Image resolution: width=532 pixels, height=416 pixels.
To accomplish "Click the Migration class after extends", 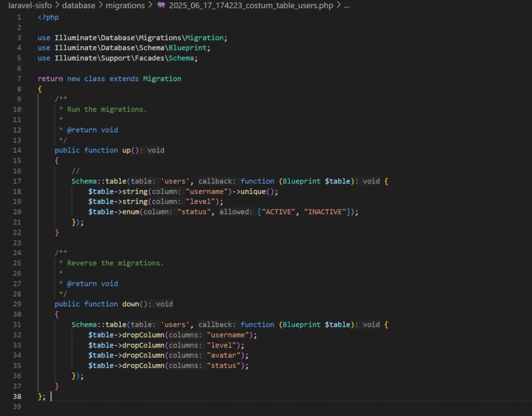I will click(162, 78).
